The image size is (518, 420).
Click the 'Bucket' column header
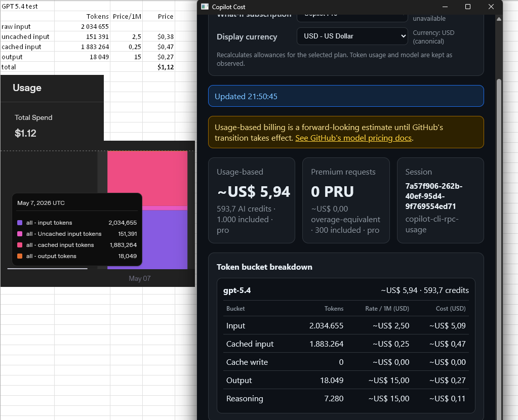point(235,308)
